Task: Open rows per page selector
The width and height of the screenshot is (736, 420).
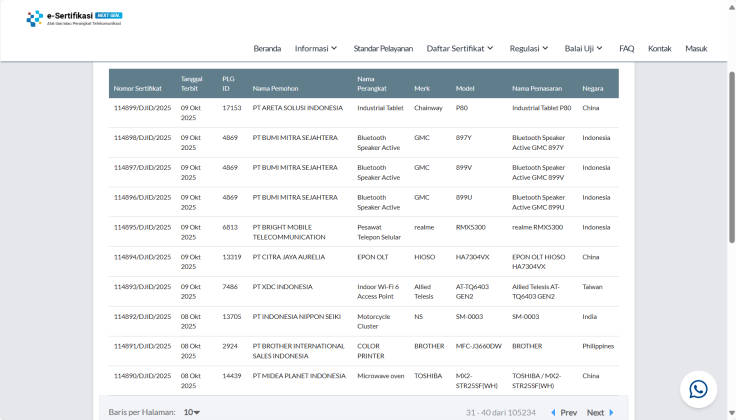Action: click(x=191, y=412)
